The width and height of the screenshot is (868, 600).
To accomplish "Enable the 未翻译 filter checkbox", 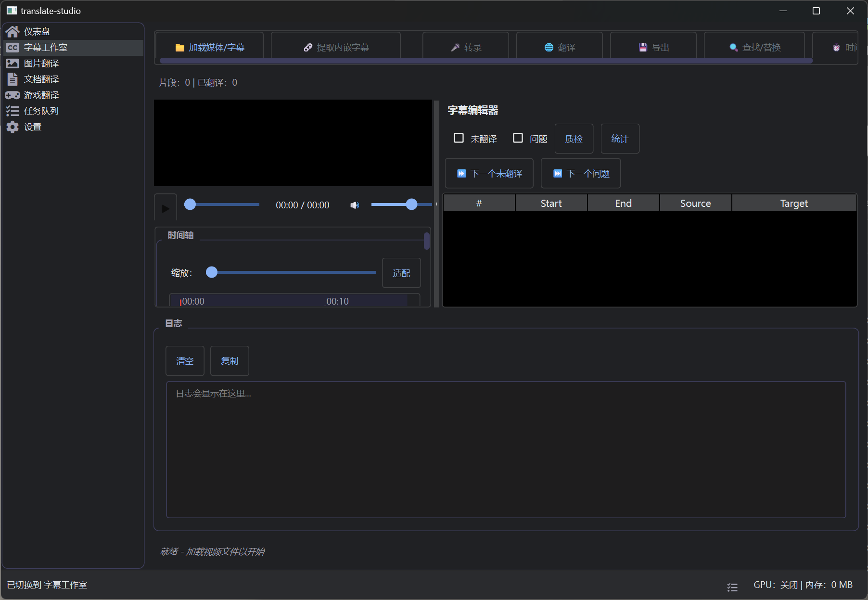I will tap(459, 139).
